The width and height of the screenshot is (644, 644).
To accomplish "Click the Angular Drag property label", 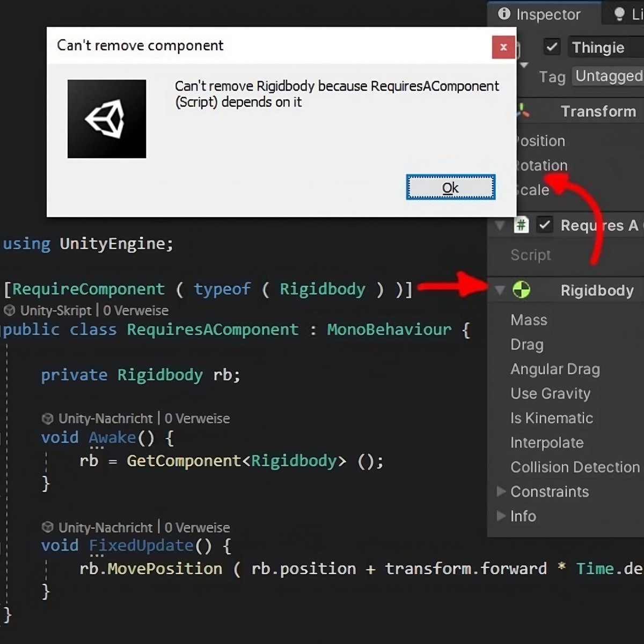I will (x=555, y=369).
